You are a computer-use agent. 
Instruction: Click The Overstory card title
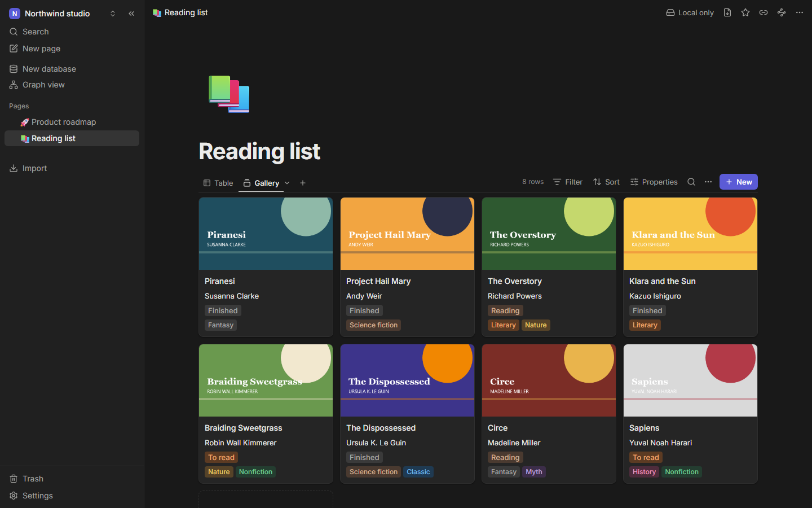point(515,281)
